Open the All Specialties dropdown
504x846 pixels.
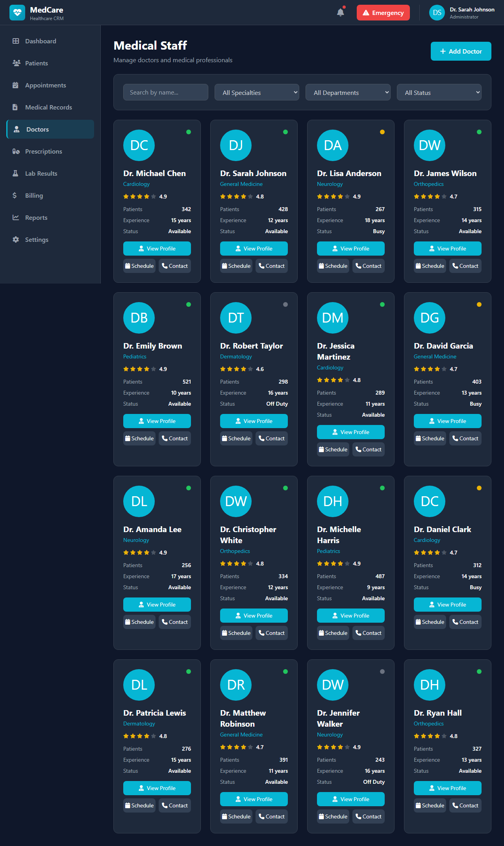click(257, 93)
